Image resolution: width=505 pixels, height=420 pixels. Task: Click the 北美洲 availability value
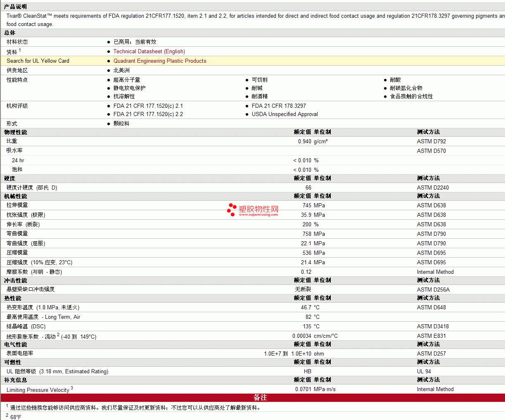pyautogui.click(x=121, y=70)
